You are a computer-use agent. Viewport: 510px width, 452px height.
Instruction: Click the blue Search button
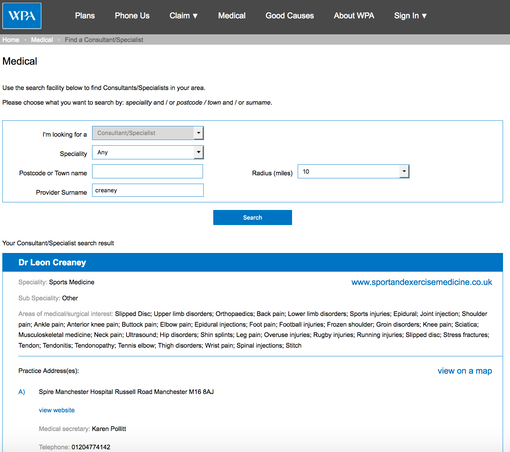pos(252,217)
